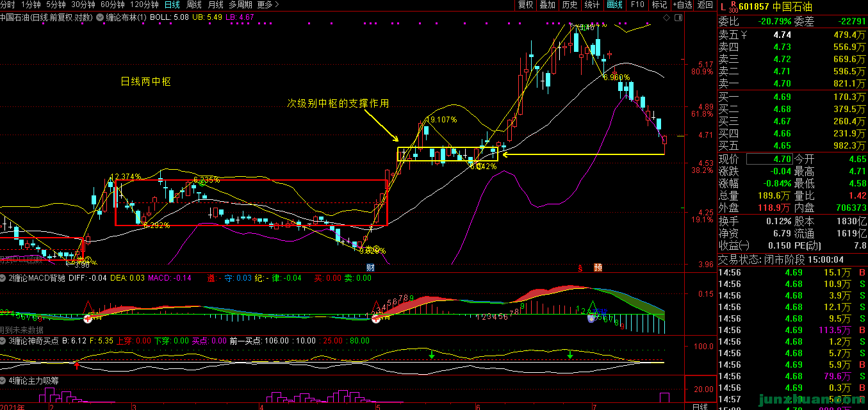Toggle the 画线 drawing tools mode

pyautogui.click(x=614, y=5)
